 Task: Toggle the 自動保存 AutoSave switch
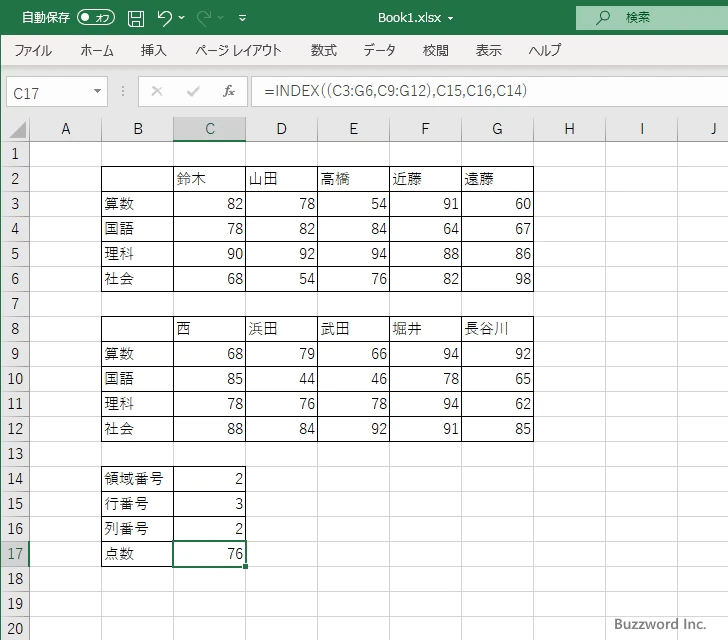(x=95, y=18)
